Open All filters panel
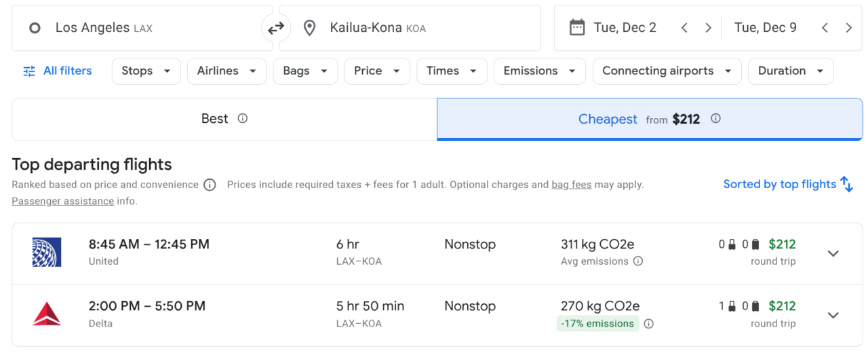868x353 pixels. [x=57, y=71]
